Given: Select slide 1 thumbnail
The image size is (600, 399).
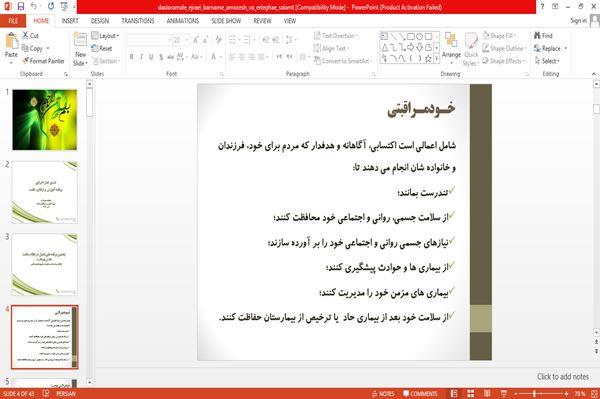Looking at the screenshot, I should coord(45,120).
